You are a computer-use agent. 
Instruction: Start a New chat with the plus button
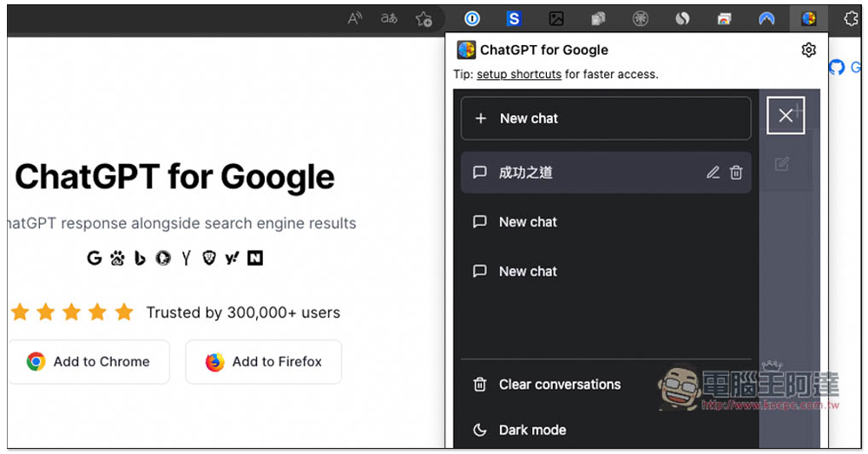point(606,118)
